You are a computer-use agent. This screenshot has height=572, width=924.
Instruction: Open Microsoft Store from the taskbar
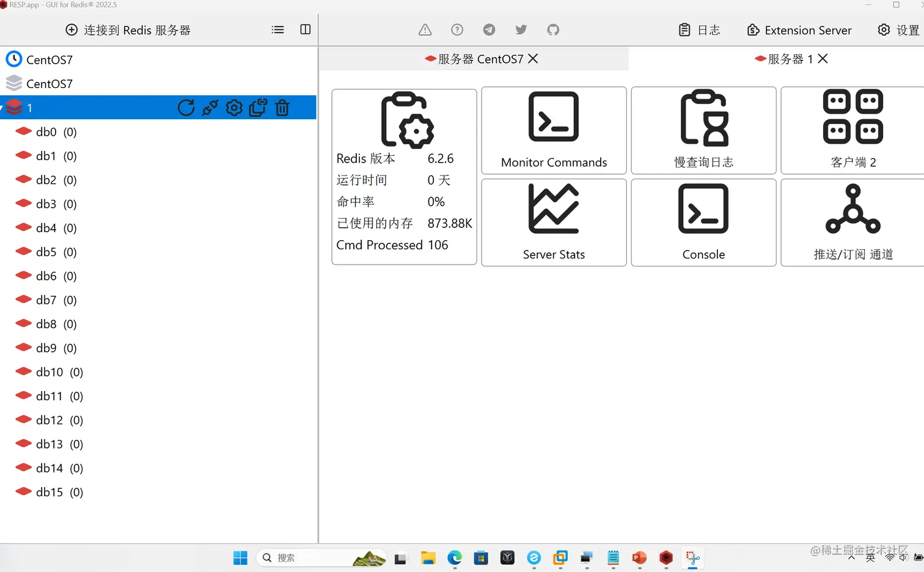click(x=481, y=558)
